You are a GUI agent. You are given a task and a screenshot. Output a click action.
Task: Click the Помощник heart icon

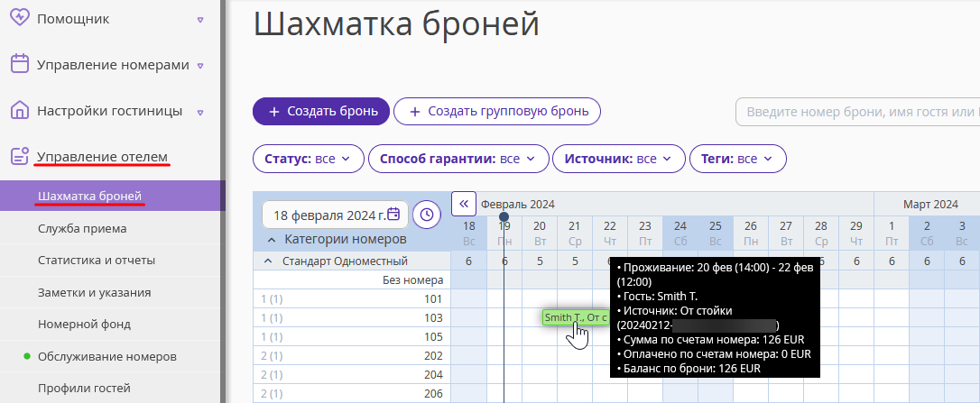[20, 18]
